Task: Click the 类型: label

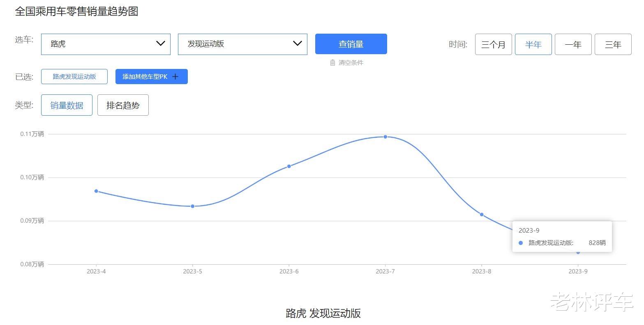Action: [24, 105]
